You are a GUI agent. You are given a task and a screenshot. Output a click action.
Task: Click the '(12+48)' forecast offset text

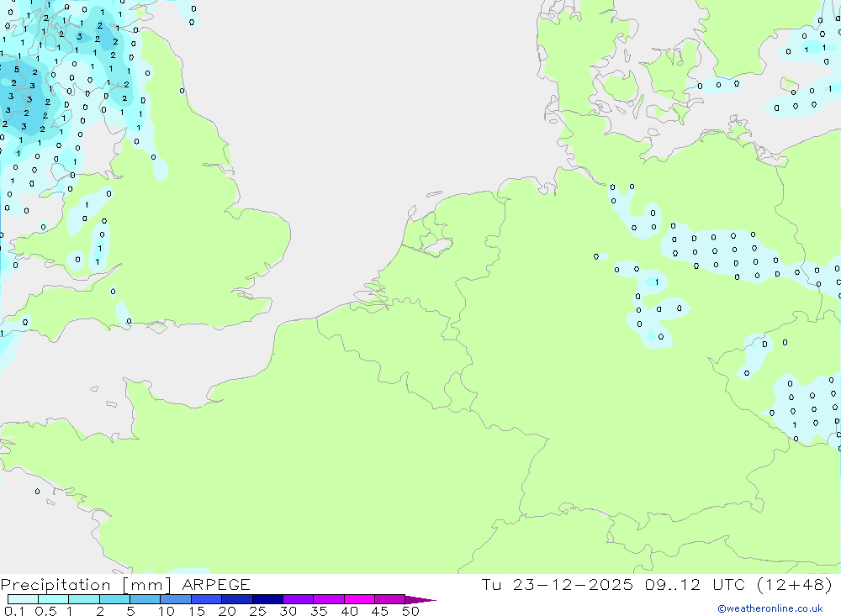click(x=795, y=584)
